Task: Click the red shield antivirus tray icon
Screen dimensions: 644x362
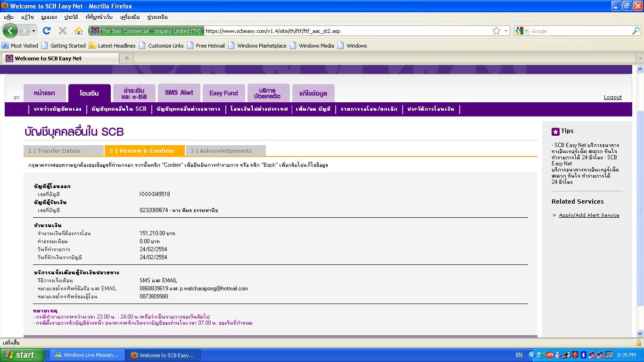Action: (x=575, y=355)
